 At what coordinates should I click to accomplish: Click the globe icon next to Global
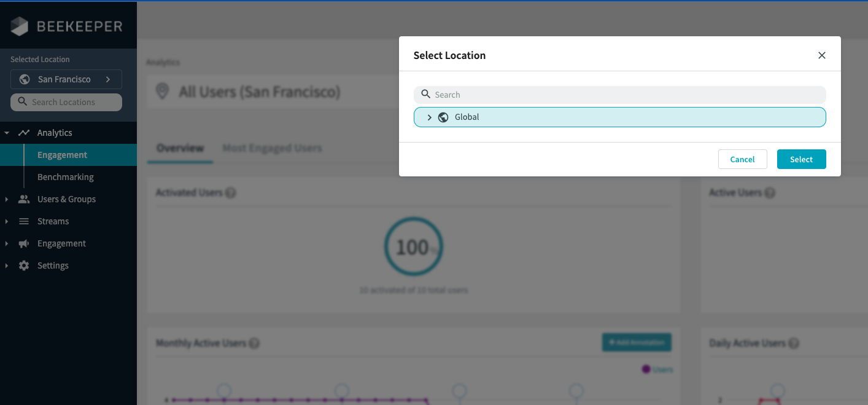pos(443,117)
